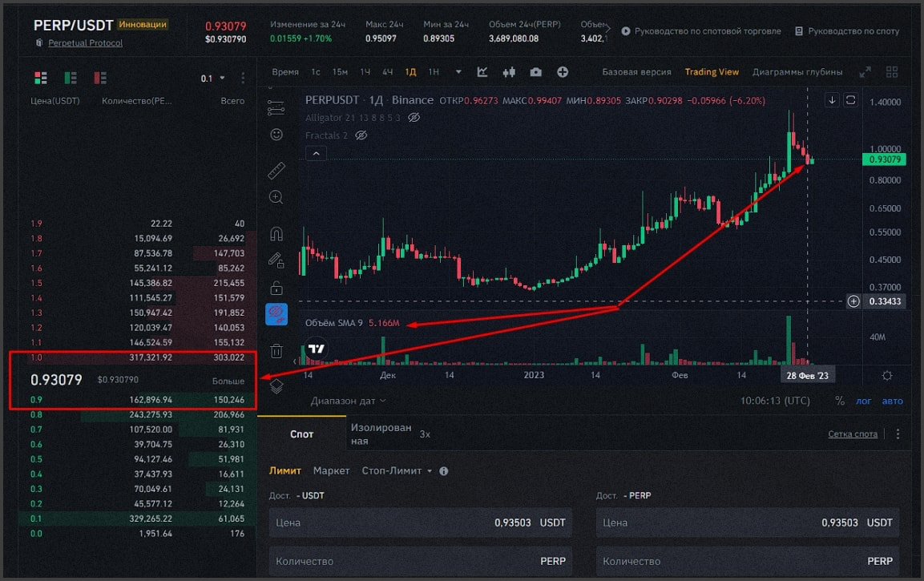Click the zoom-in magnifier tool

276,197
